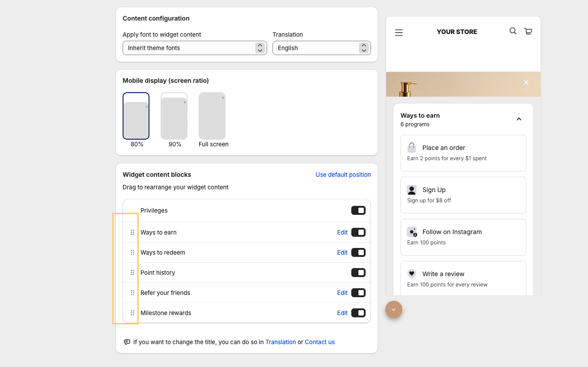
Task: Collapse the Ways to earn section
Action: pyautogui.click(x=519, y=119)
